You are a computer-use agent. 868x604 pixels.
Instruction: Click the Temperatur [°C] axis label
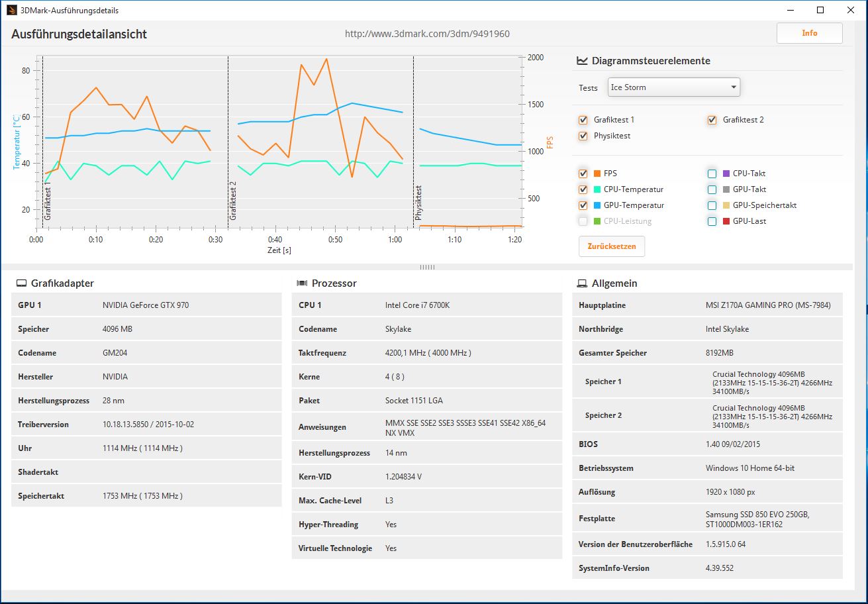click(x=17, y=142)
